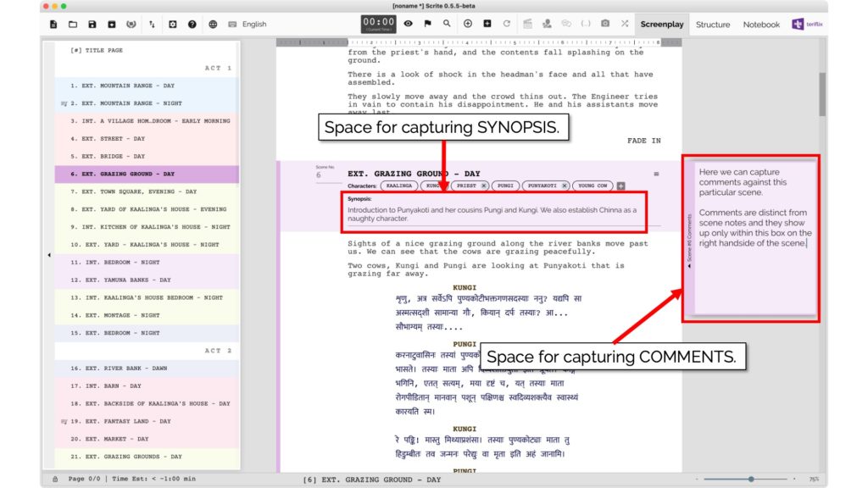The image size is (868, 488).
Task: Open scene menu icon beside scene heading
Action: tap(656, 174)
